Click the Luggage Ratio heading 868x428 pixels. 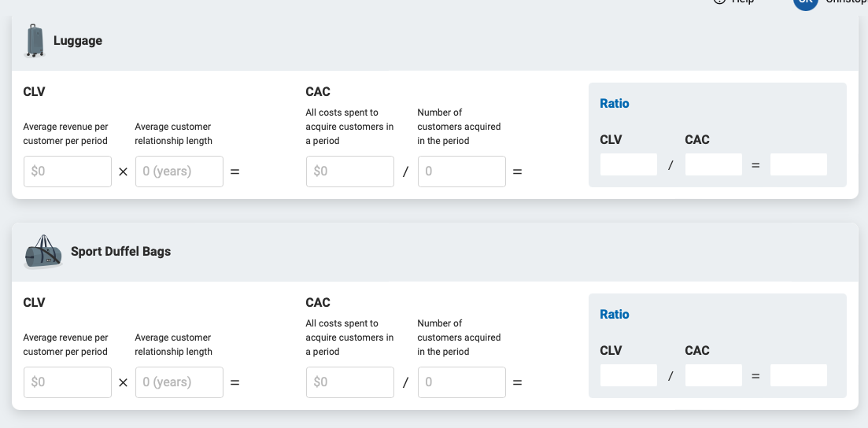point(615,104)
